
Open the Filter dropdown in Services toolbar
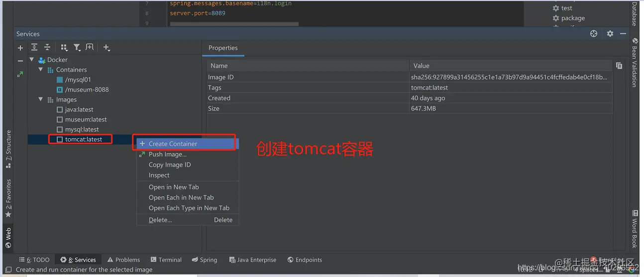pyautogui.click(x=77, y=47)
